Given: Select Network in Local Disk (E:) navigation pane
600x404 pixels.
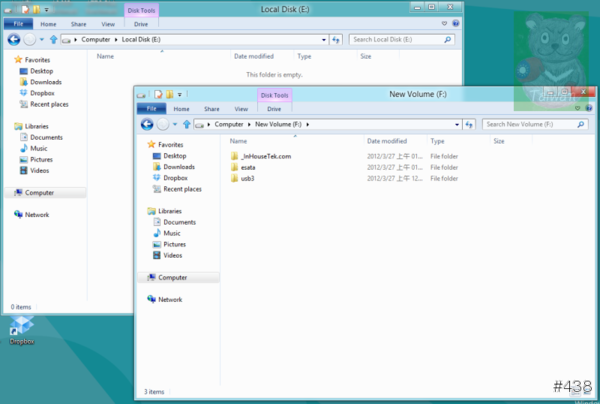Looking at the screenshot, I should pos(36,214).
